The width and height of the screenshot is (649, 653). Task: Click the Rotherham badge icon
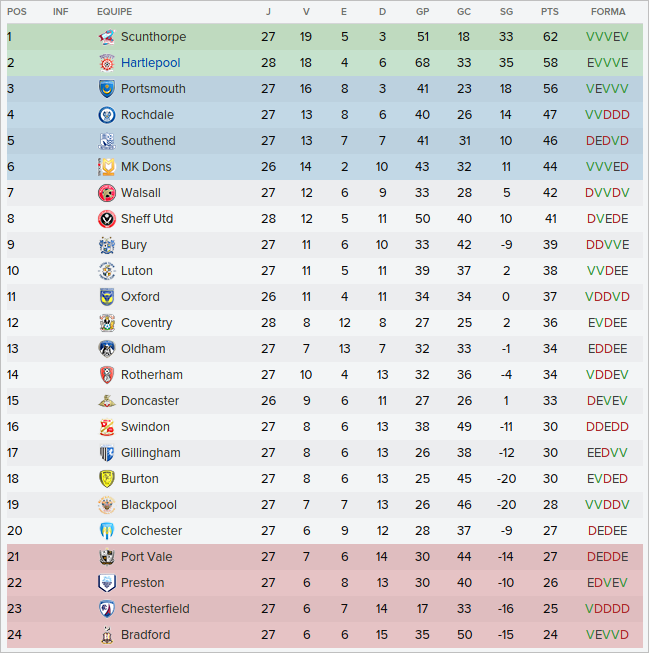click(x=106, y=375)
